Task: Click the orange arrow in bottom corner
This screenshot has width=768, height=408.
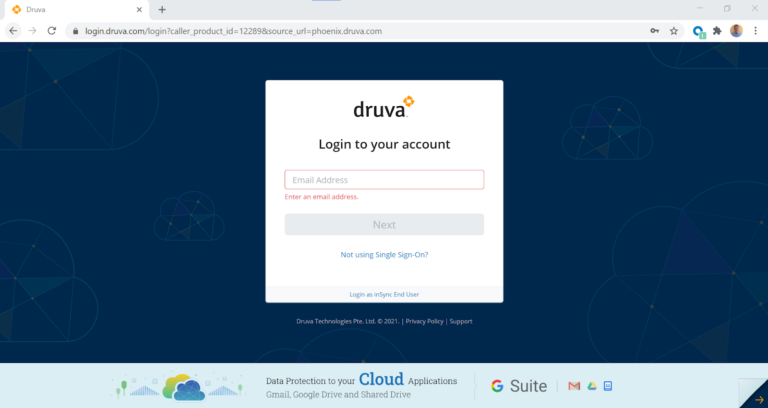Action: 759,398
